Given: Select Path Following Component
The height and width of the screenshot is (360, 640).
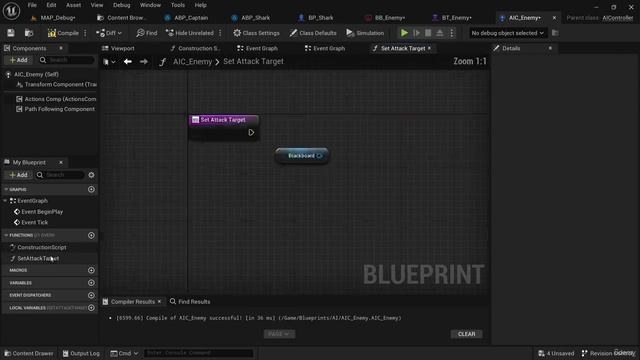Looking at the screenshot, I should [55, 109].
